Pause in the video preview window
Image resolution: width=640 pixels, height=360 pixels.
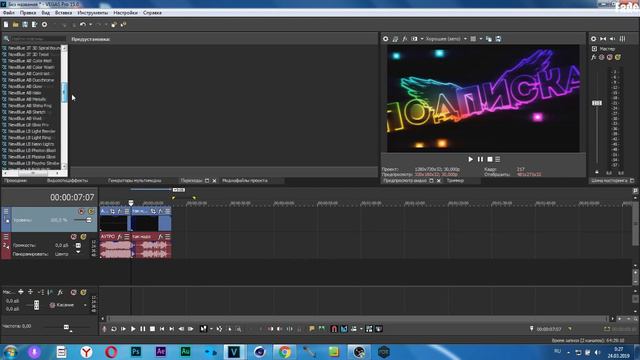pyautogui.click(x=480, y=159)
